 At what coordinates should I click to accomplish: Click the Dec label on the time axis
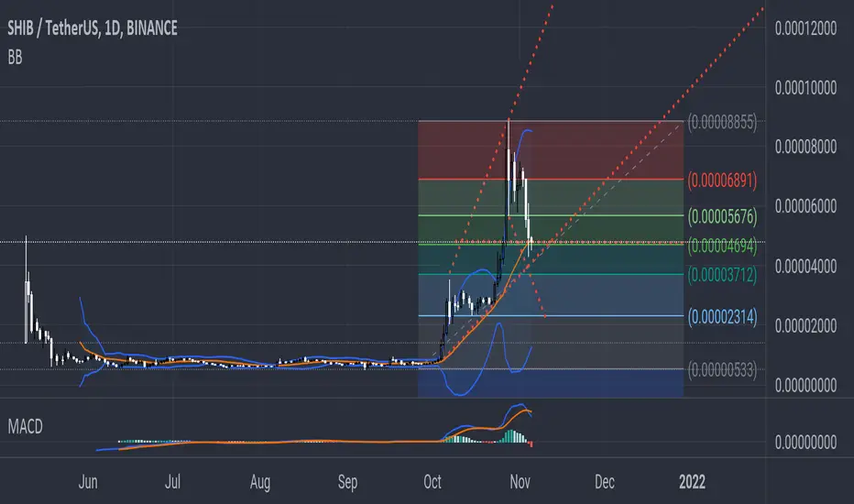coord(605,482)
